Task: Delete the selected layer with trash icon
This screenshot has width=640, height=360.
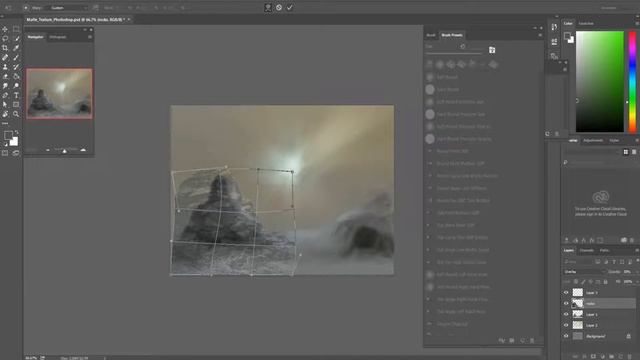Action: point(629,356)
